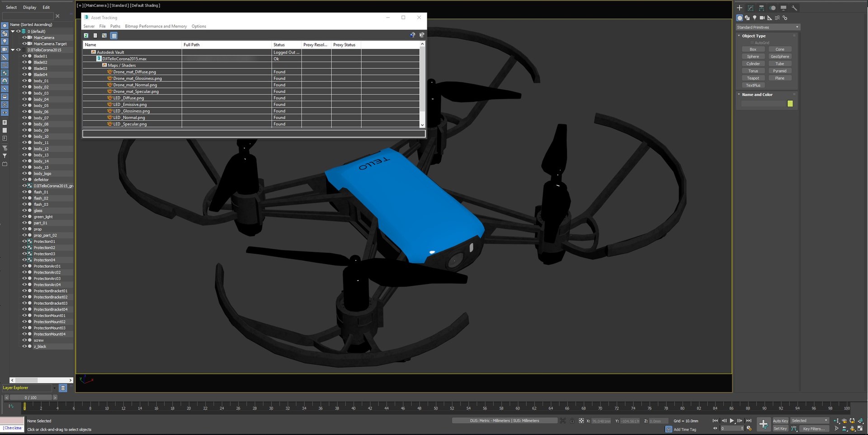The image size is (868, 435).
Task: Create a Teapot primitive
Action: [753, 78]
